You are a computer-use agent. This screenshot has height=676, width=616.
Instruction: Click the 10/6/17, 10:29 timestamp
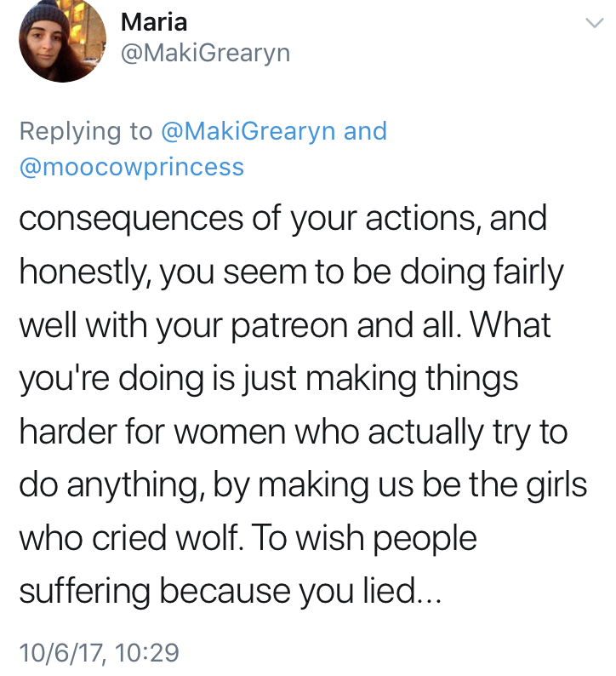(99, 652)
